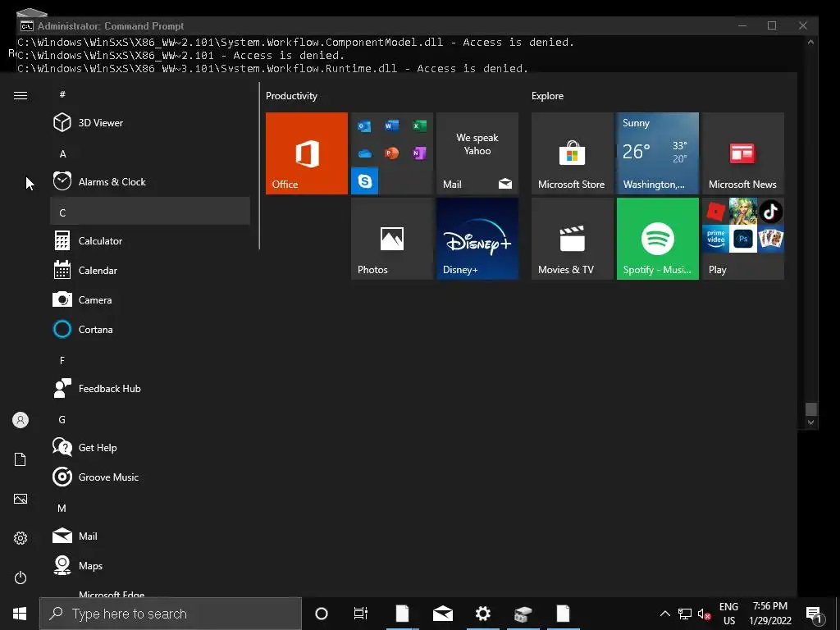Open the Calculator app
Screen dimensions: 840x630
point(150,241)
